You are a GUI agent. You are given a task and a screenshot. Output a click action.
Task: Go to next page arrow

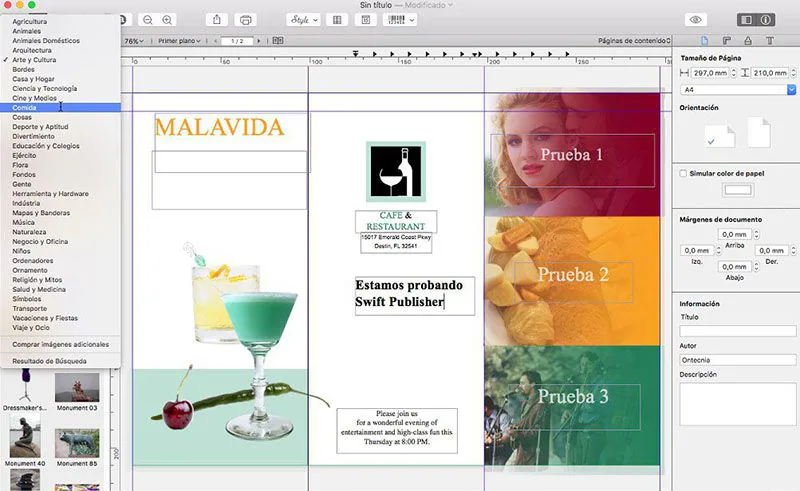(259, 41)
